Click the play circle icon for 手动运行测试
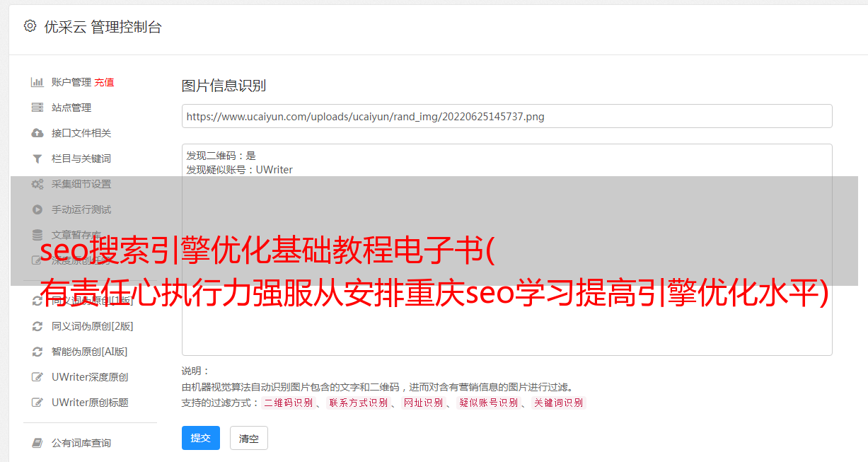868x462 pixels. point(37,209)
